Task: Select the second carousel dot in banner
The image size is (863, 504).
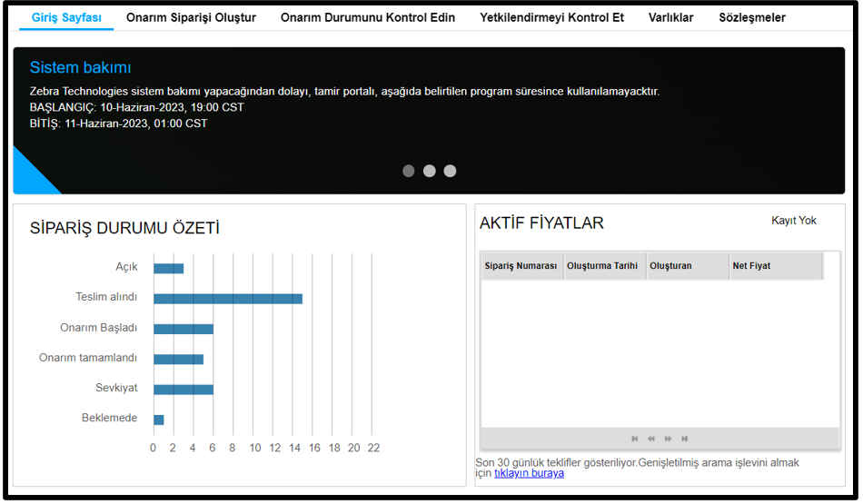Action: click(430, 171)
